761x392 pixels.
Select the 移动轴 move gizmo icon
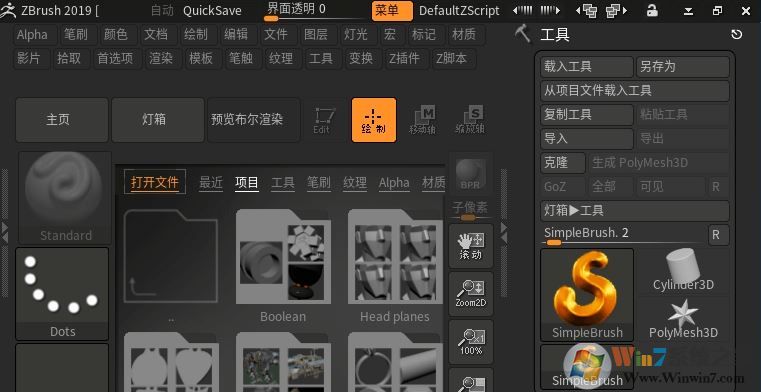point(422,120)
